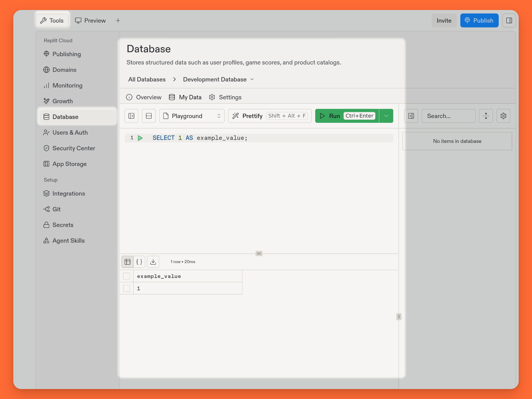Tick the example_value header checkbox
Image resolution: width=532 pixels, height=399 pixels.
click(x=127, y=276)
